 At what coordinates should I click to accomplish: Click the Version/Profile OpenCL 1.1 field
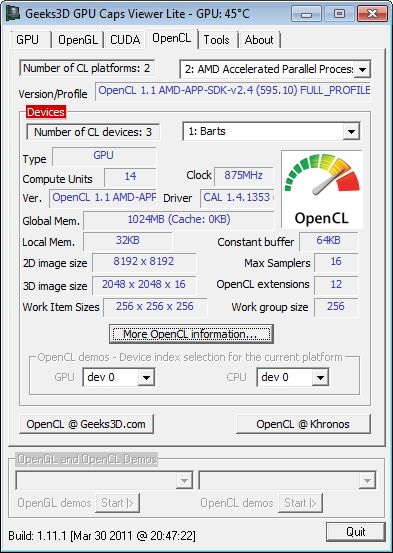pos(233,91)
